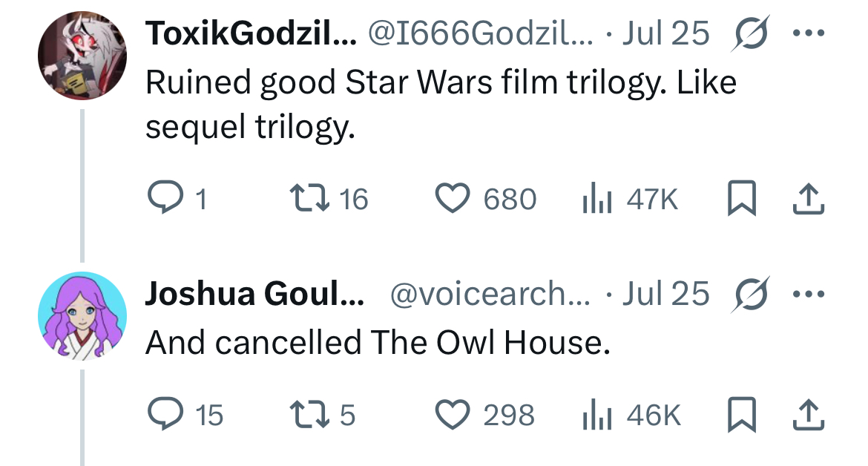Reply to ToxikGodzilla's Star Wars tweet
Screen dimensions: 868x466
tap(177, 199)
